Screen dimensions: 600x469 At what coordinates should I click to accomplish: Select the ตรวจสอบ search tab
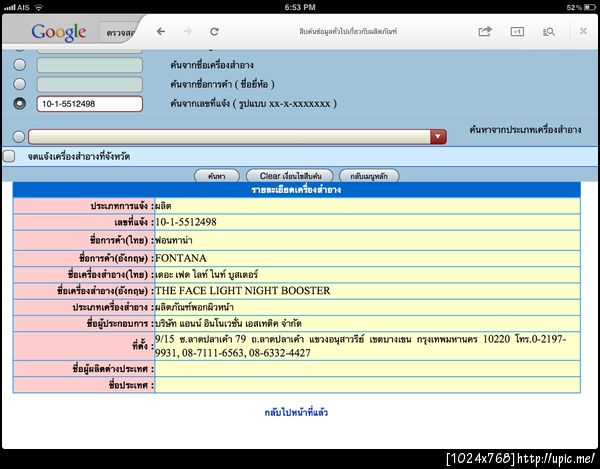coord(121,33)
